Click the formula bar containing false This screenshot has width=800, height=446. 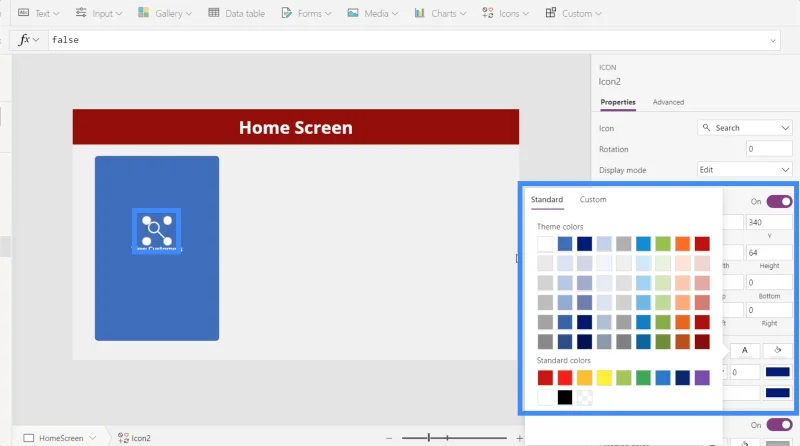(408, 40)
